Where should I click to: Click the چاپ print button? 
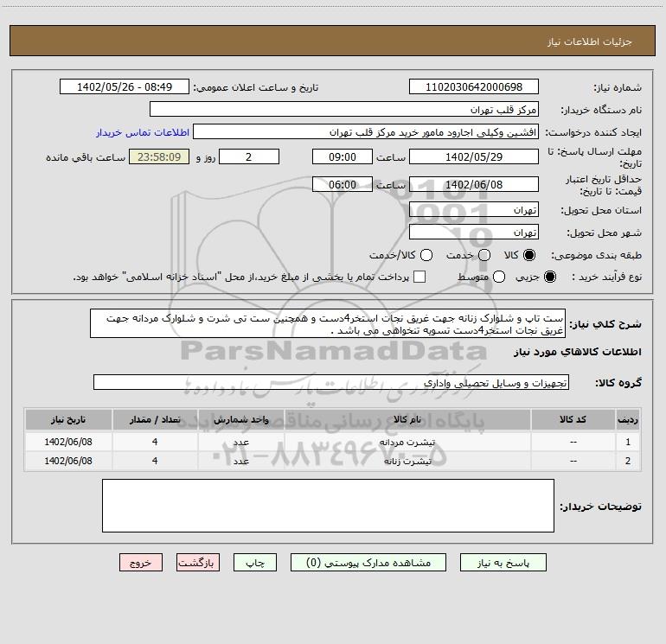coord(255,563)
